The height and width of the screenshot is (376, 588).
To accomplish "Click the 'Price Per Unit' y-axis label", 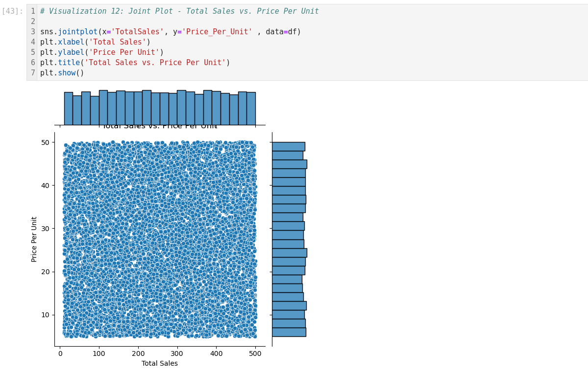I will [x=34, y=239].
